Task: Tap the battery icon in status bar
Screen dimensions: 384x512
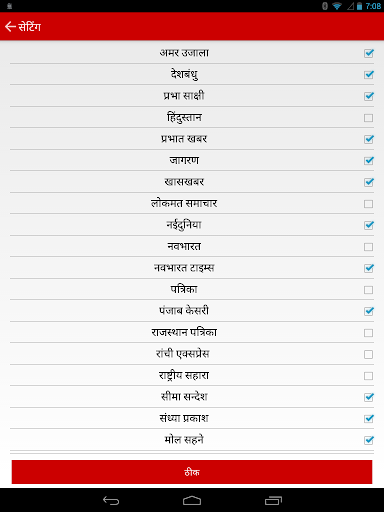Action: point(359,6)
